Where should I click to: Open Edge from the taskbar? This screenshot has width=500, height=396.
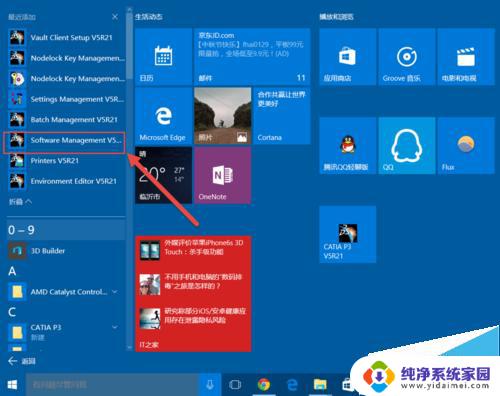pyautogui.click(x=292, y=385)
